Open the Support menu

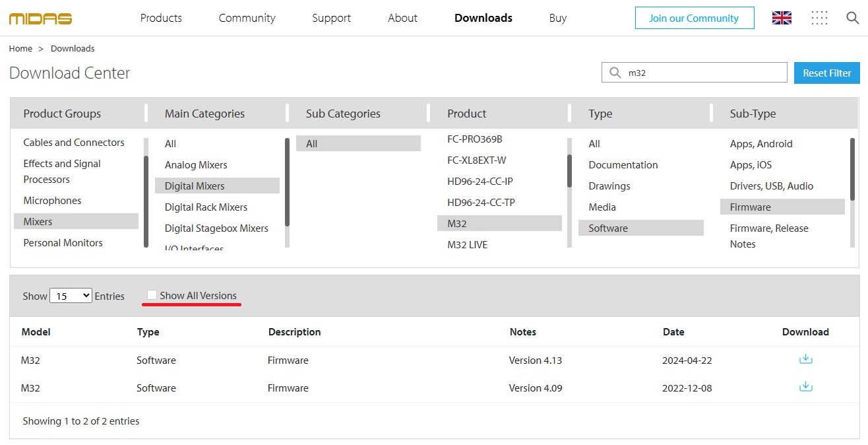point(331,18)
